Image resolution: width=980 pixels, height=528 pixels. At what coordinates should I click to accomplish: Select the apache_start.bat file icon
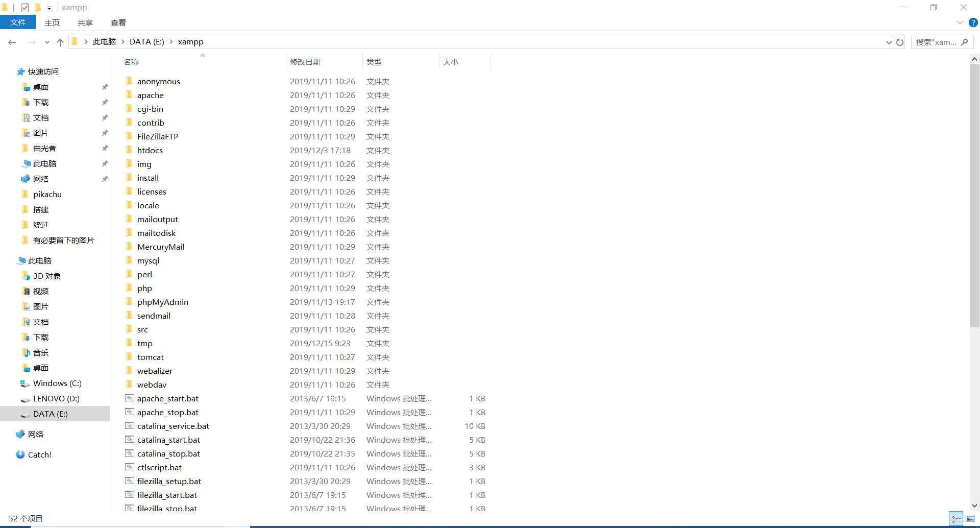click(130, 398)
